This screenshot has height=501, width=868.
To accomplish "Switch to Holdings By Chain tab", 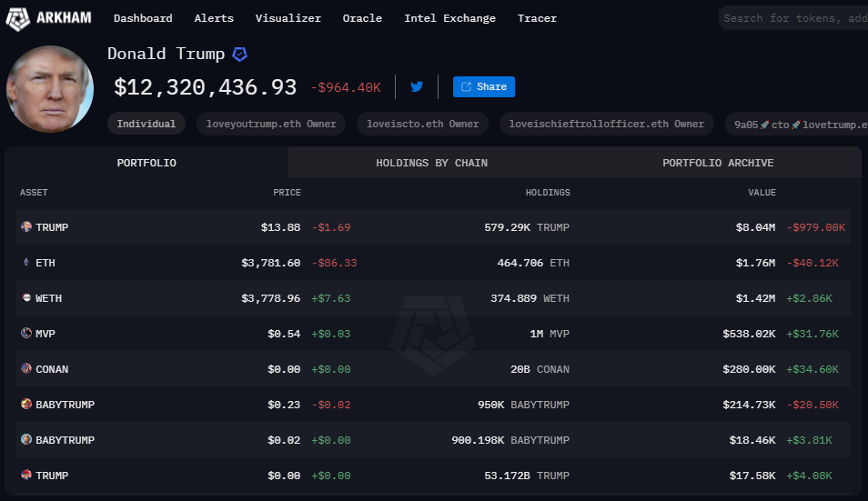I will [x=431, y=163].
